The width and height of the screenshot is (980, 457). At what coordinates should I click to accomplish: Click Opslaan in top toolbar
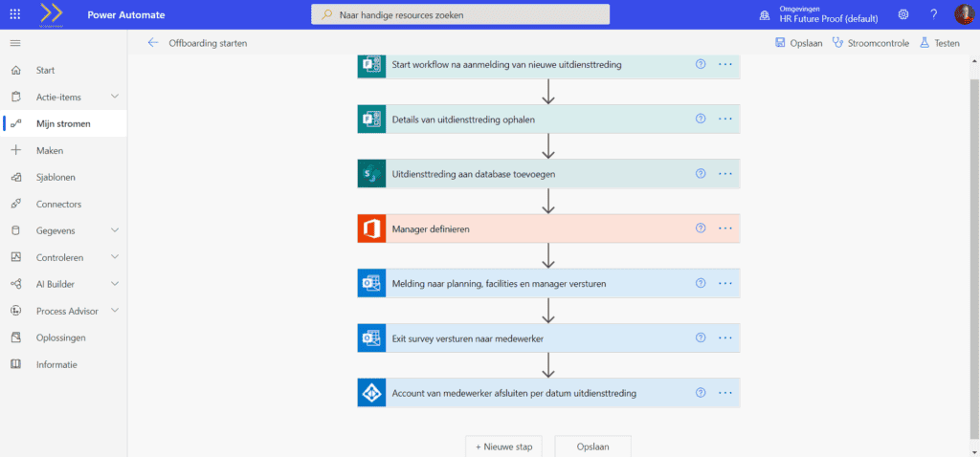pyautogui.click(x=799, y=43)
